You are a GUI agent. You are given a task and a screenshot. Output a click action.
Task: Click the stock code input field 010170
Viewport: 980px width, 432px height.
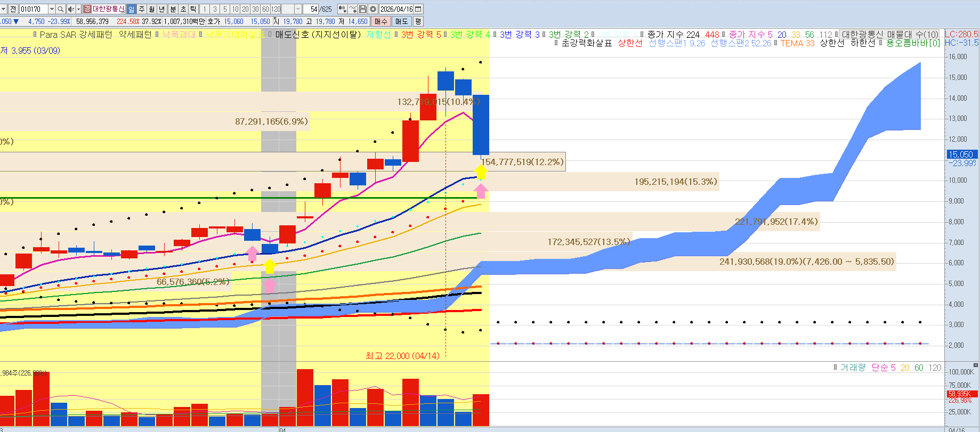pyautogui.click(x=34, y=9)
